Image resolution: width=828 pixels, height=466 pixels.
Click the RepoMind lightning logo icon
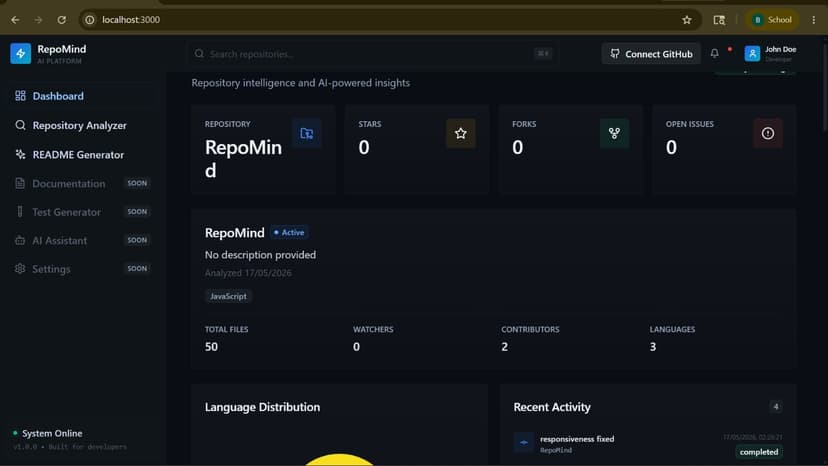(x=21, y=53)
